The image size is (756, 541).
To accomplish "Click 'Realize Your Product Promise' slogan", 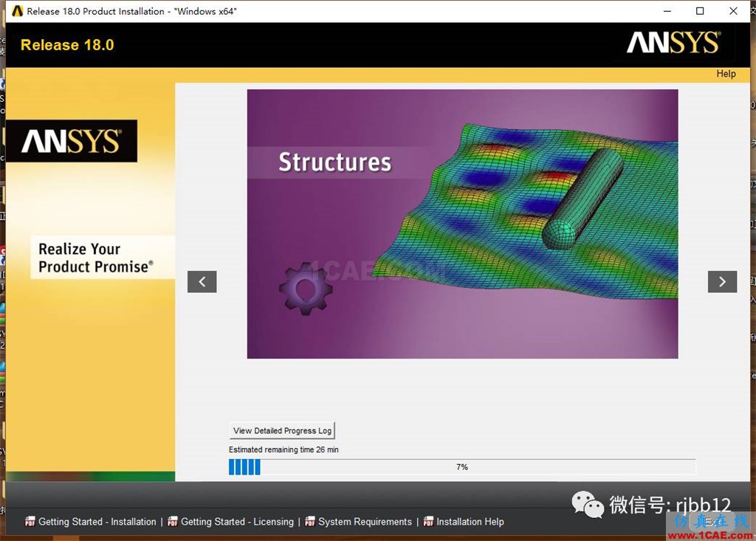I will click(96, 258).
